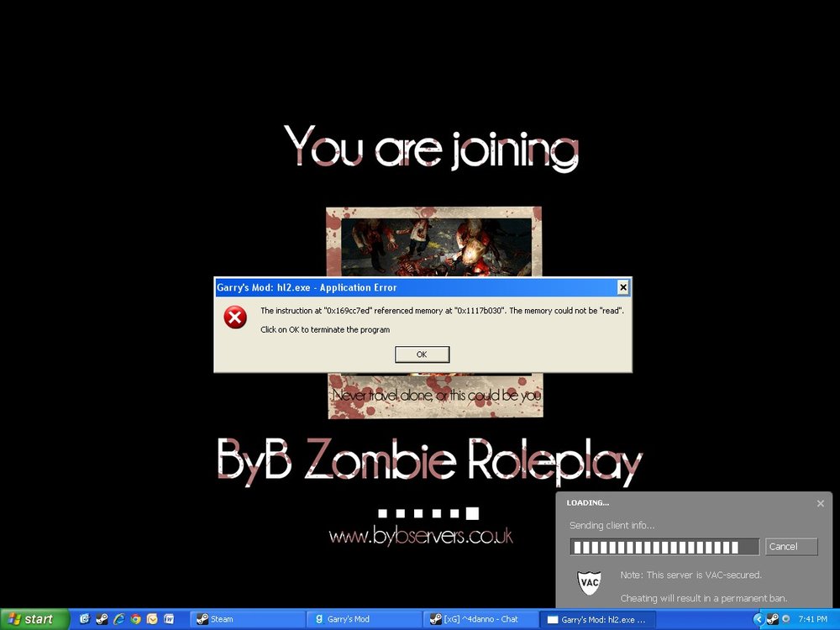Switch to the Steam taskbar window
The height and width of the screenshot is (630, 840).
[x=246, y=619]
